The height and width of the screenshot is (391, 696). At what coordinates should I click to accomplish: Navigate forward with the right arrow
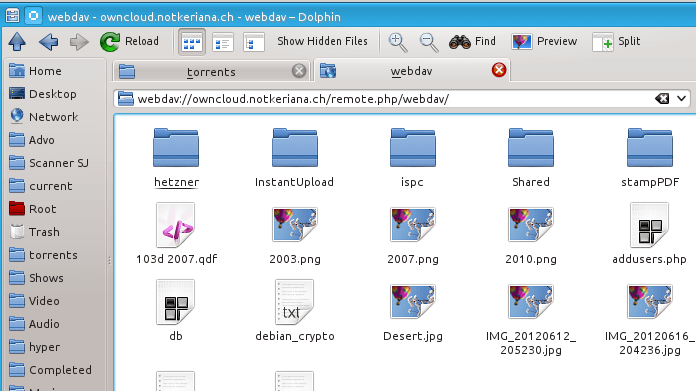79,42
